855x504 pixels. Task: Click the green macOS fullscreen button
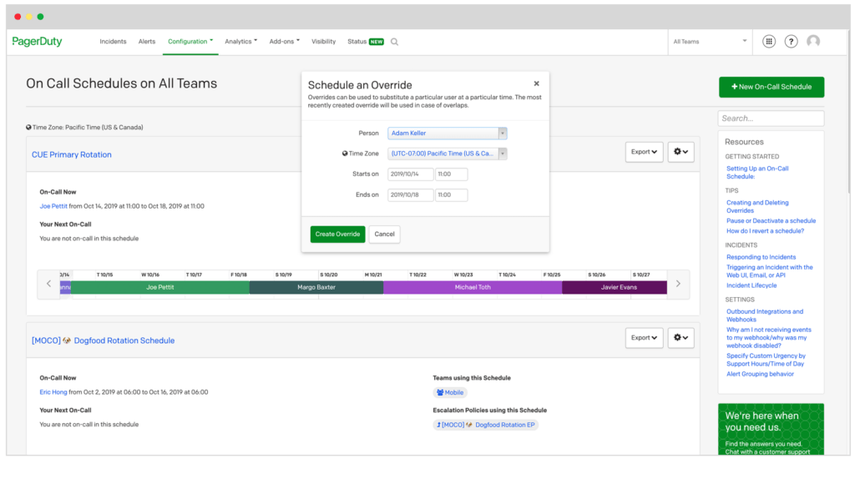coord(40,17)
